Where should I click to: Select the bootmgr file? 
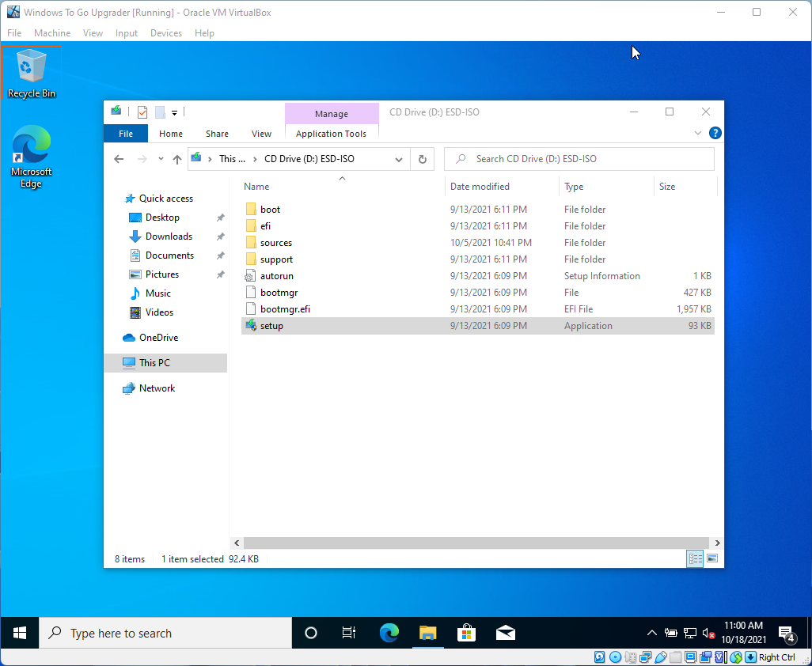(x=477, y=293)
